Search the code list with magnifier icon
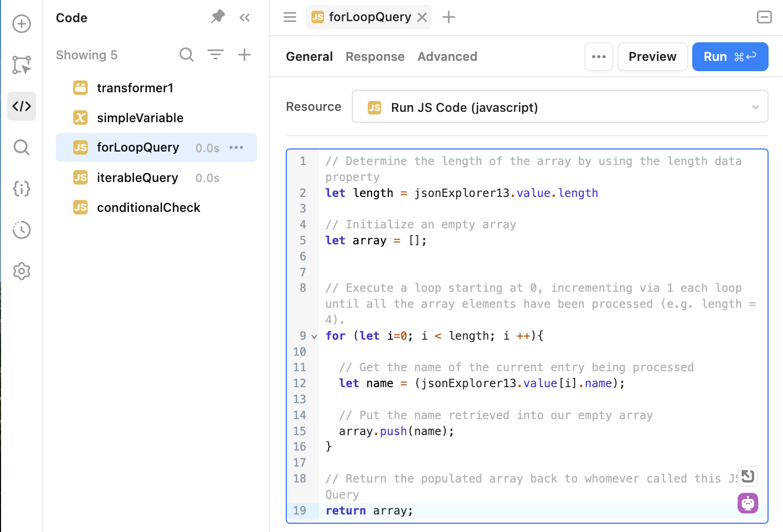The image size is (783, 532). coord(187,55)
